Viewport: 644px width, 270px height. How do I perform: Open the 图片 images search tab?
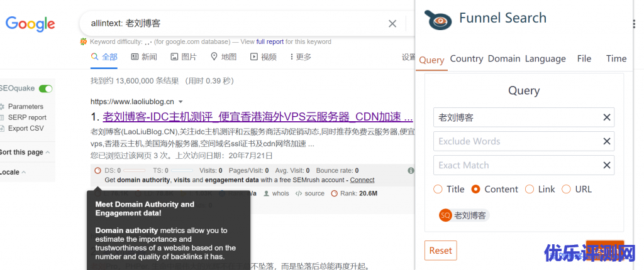[x=184, y=57]
